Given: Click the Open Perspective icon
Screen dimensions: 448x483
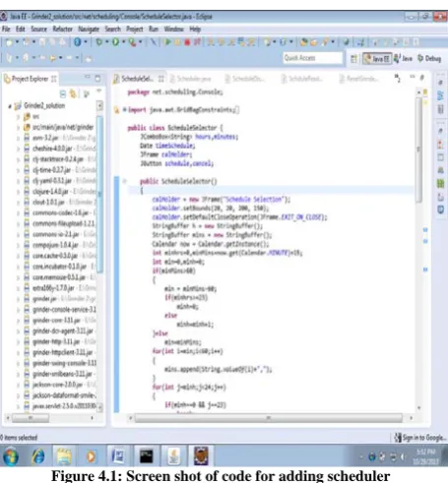Looking at the screenshot, I should click(x=353, y=59).
